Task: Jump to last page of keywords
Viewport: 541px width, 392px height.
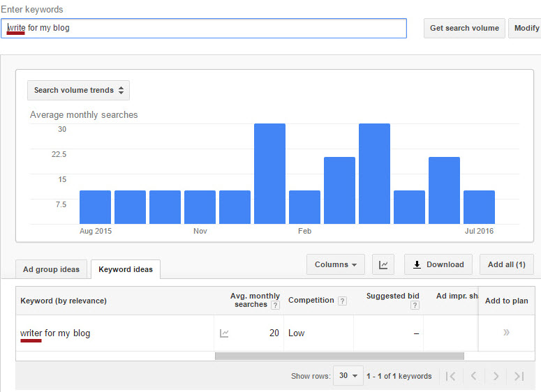Action: coord(519,377)
